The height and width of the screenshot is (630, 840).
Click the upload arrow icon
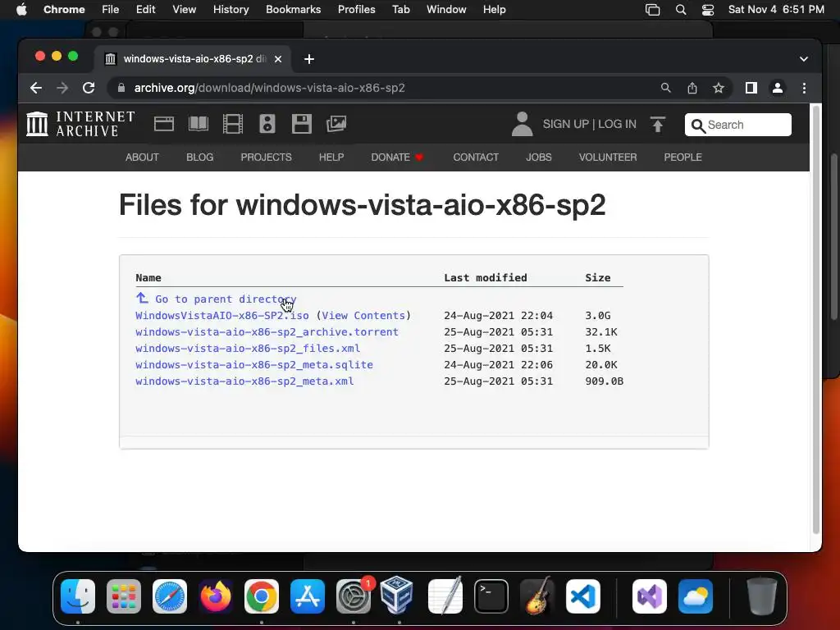coord(658,124)
